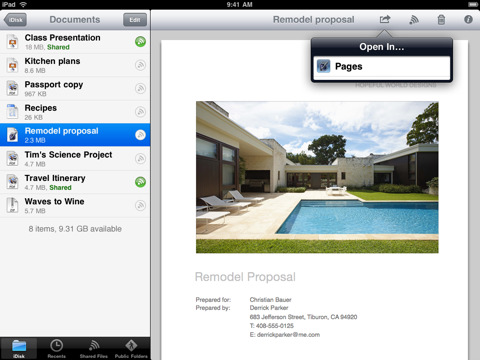
Task: Enable sharing for Waves to Wine
Action: [140, 205]
